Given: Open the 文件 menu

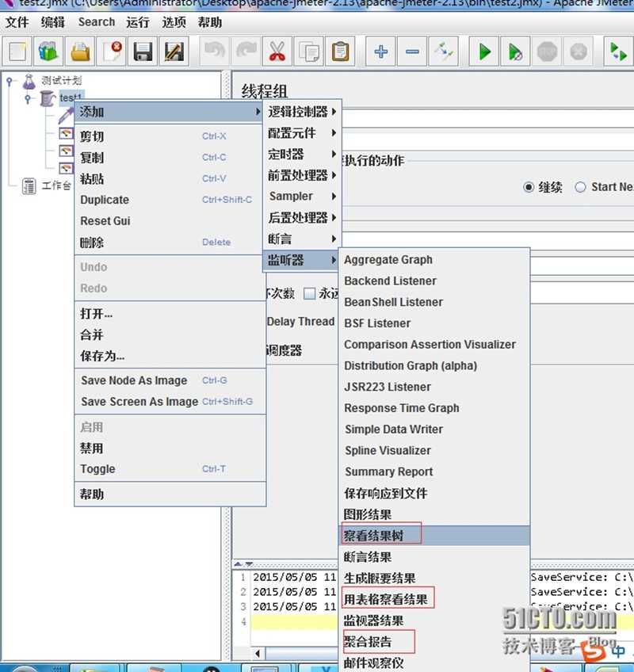Looking at the screenshot, I should pyautogui.click(x=17, y=22).
